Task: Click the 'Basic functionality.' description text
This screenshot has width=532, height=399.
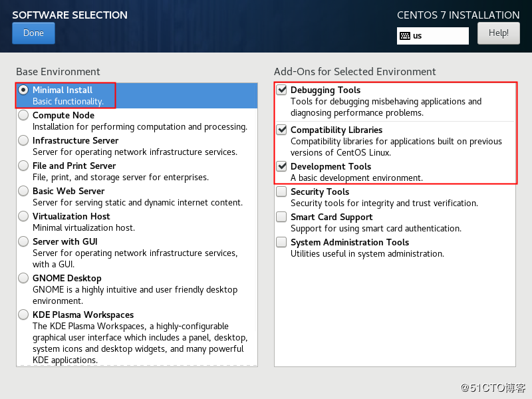Action: [x=68, y=102]
